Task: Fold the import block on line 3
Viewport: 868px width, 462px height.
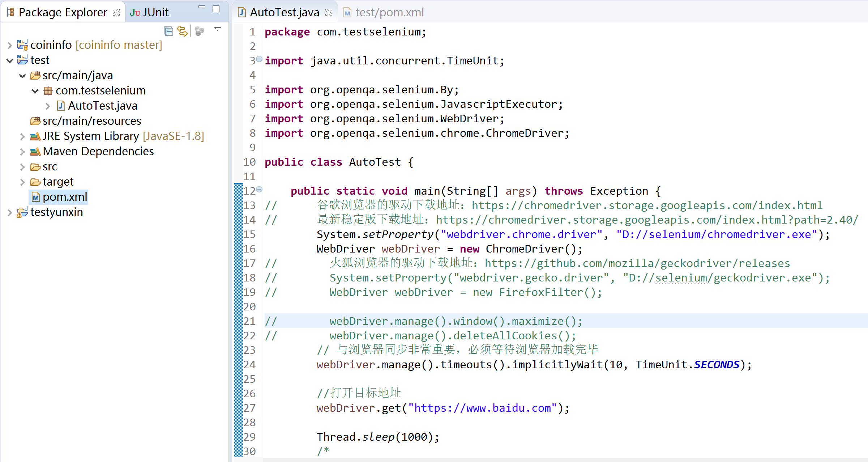Action: pyautogui.click(x=259, y=59)
